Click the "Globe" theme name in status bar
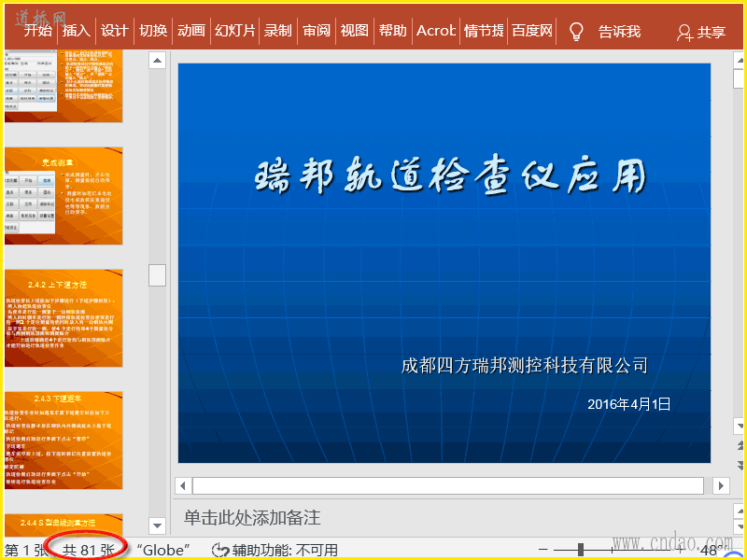This screenshot has height=560, width=747. [x=163, y=550]
